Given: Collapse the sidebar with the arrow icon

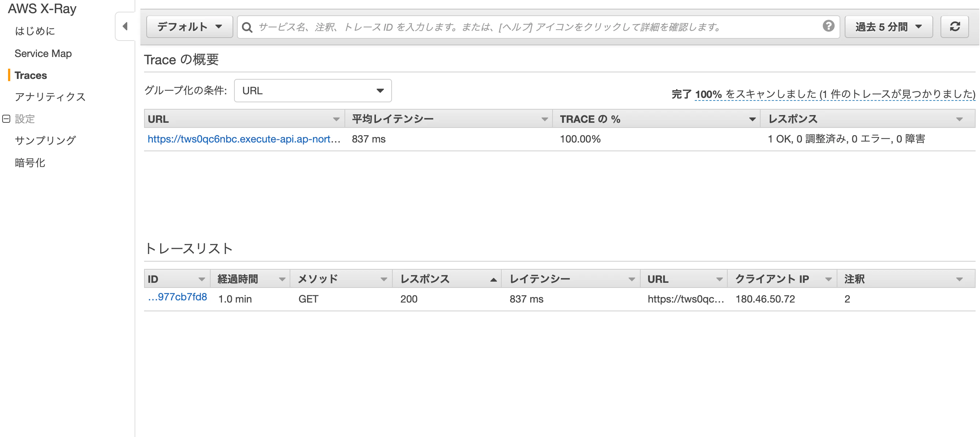Looking at the screenshot, I should pos(125,26).
